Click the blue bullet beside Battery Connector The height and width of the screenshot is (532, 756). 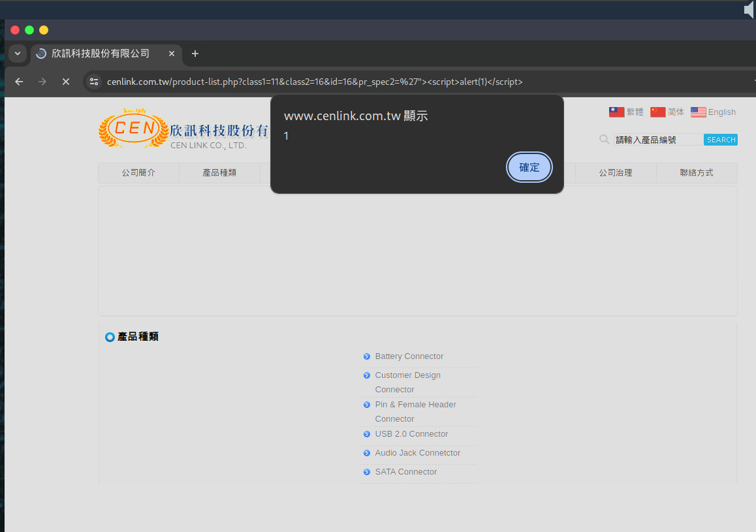[x=367, y=356]
